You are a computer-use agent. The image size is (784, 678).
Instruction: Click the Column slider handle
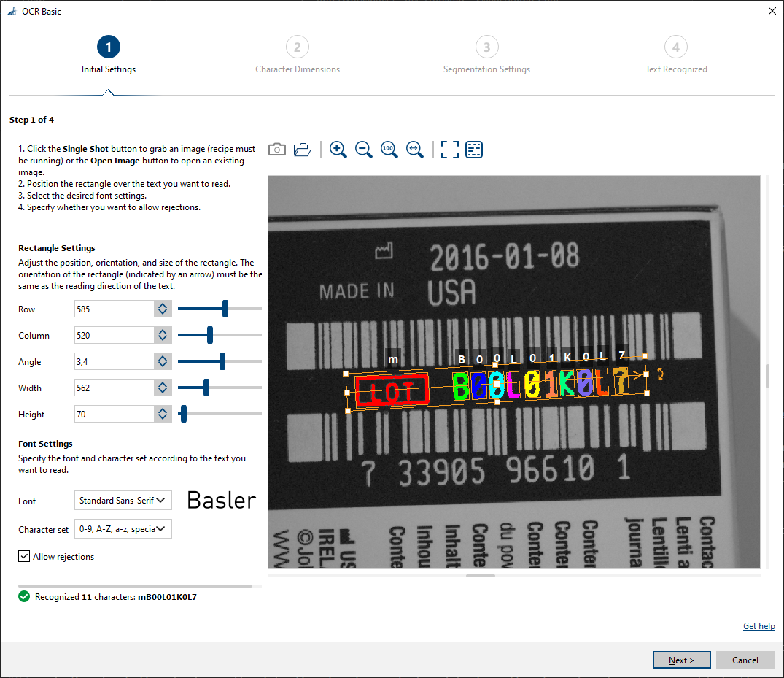click(210, 335)
